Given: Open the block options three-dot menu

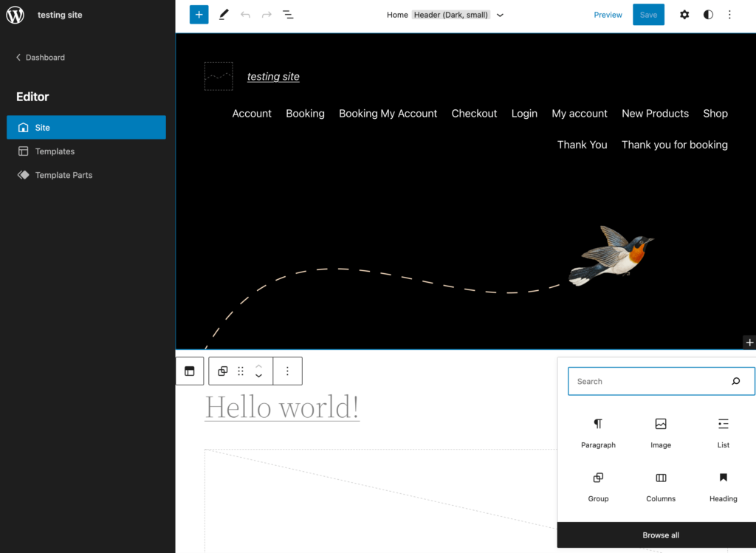Looking at the screenshot, I should 287,371.
